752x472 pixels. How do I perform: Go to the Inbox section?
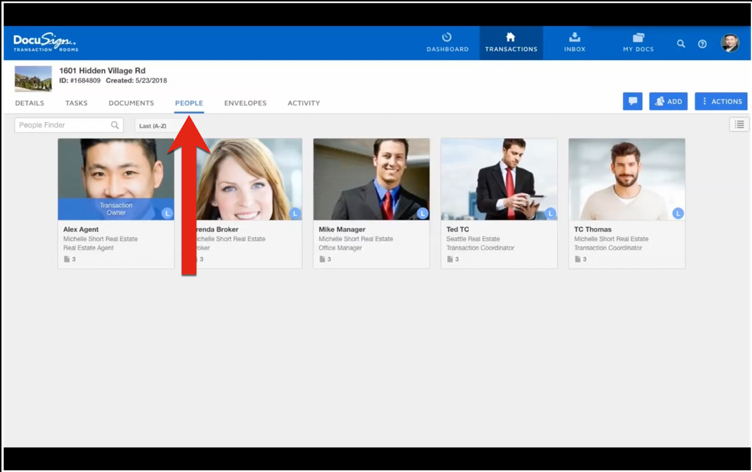[574, 42]
